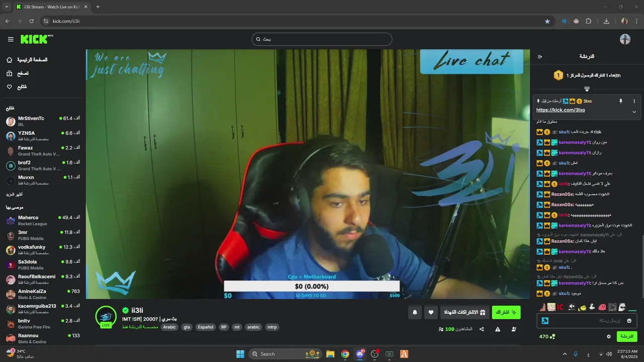The height and width of the screenshot is (362, 644).
Task: Open a new browser tab
Action: tap(98, 7)
